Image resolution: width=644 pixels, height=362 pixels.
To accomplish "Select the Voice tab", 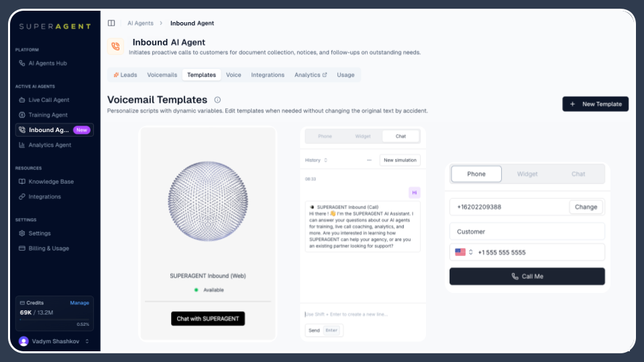I will click(233, 75).
